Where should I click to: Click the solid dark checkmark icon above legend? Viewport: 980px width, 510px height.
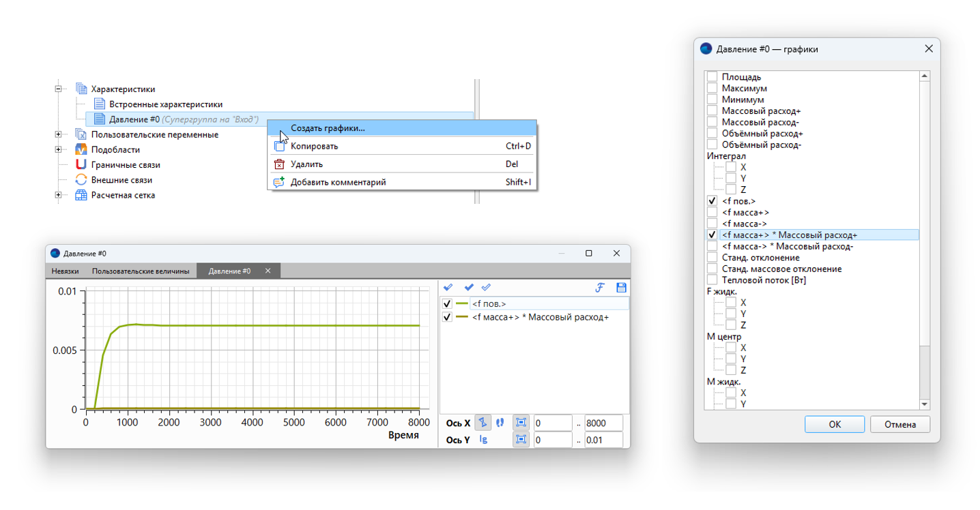(x=469, y=288)
